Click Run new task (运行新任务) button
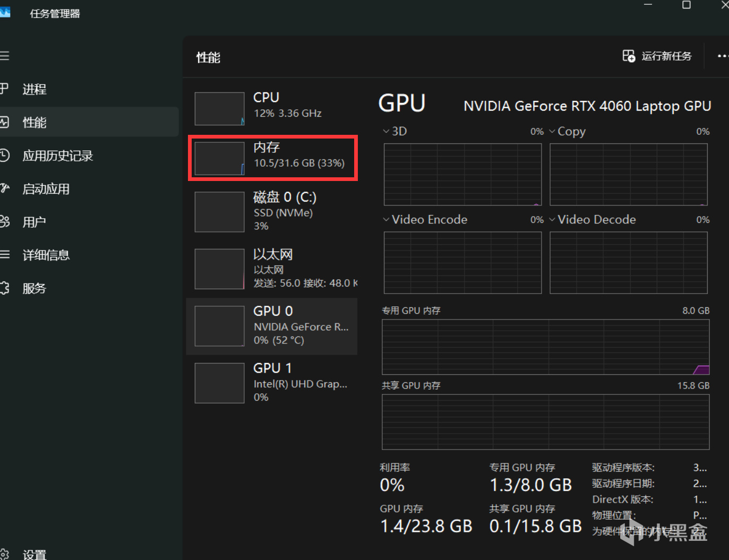 657,56
